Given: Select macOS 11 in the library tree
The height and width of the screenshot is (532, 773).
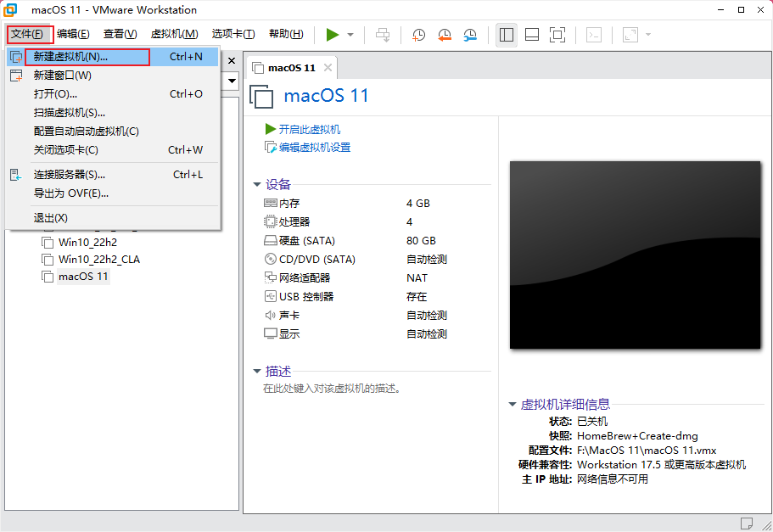Looking at the screenshot, I should point(83,277).
